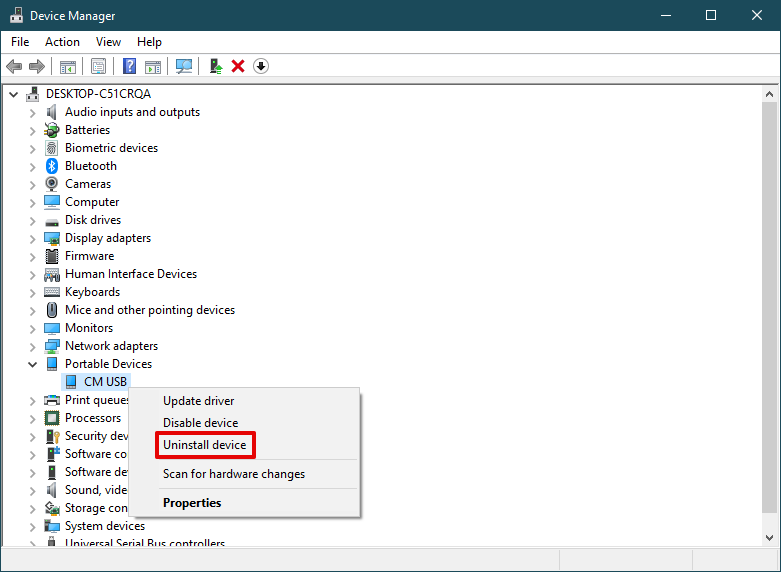Click the Properties sheet toolbar icon
The image size is (781, 572).
(x=98, y=66)
